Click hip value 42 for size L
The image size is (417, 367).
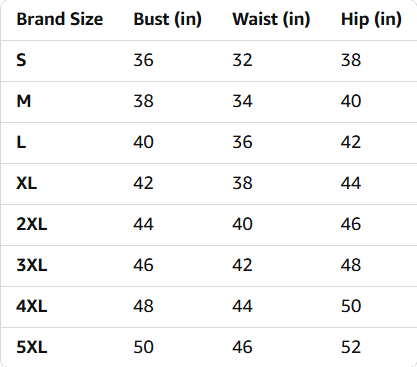351,142
